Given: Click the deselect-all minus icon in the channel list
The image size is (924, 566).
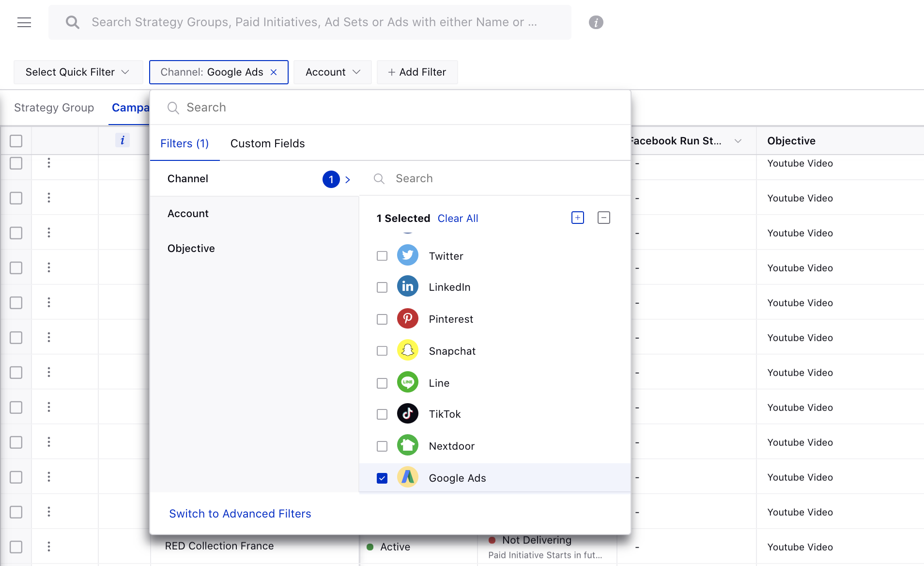Looking at the screenshot, I should (x=604, y=218).
